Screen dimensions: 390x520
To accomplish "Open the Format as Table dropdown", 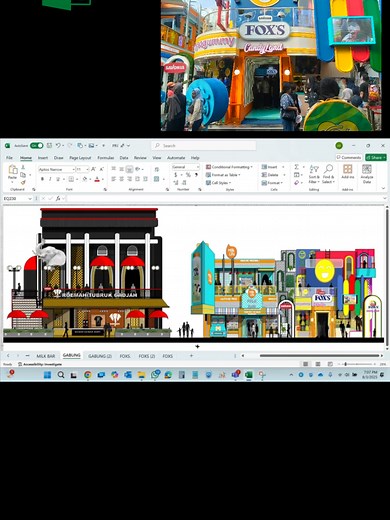I will click(223, 175).
